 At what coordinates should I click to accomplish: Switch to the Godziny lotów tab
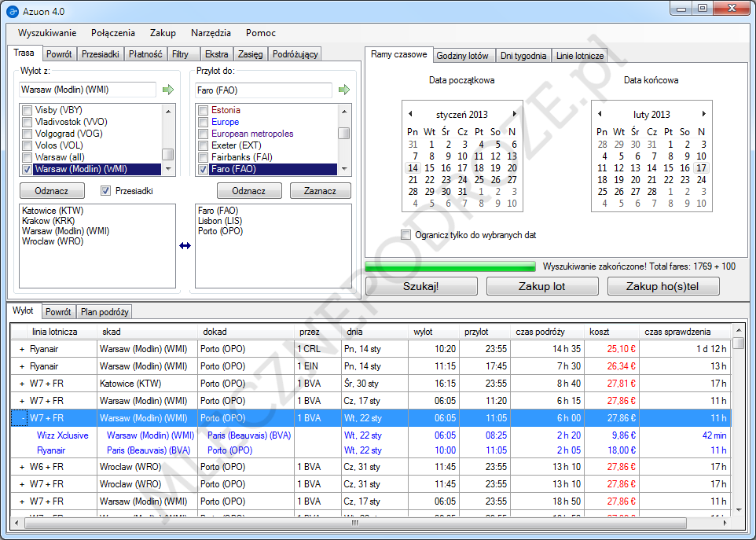[x=463, y=56]
